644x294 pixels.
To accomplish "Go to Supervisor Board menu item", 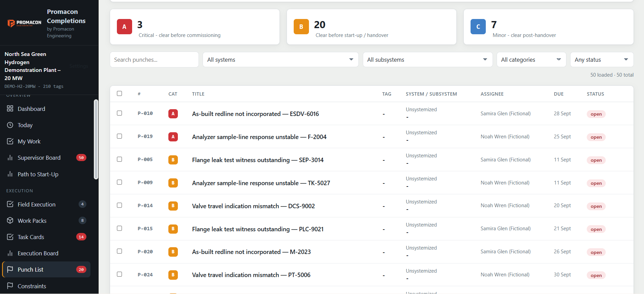I will pos(46,158).
